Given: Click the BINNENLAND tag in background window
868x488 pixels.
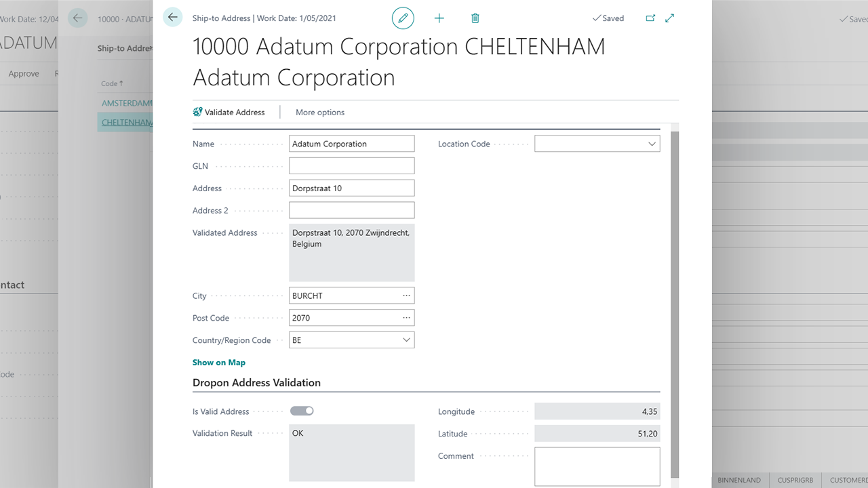Looking at the screenshot, I should click(739, 480).
